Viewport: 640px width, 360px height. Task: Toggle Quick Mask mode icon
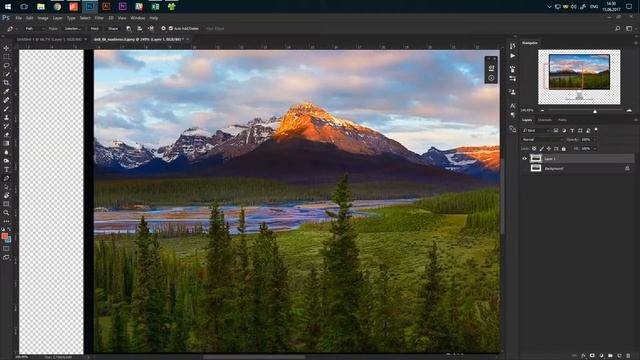6,249
